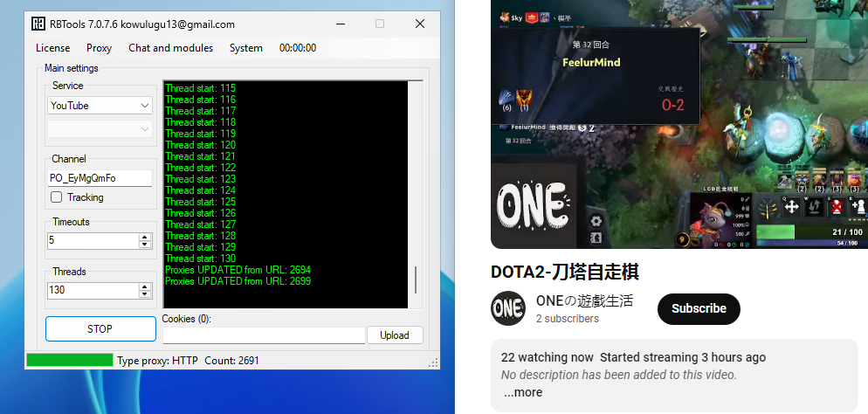Click the Channel text input field
The height and width of the screenshot is (414, 868).
click(100, 178)
